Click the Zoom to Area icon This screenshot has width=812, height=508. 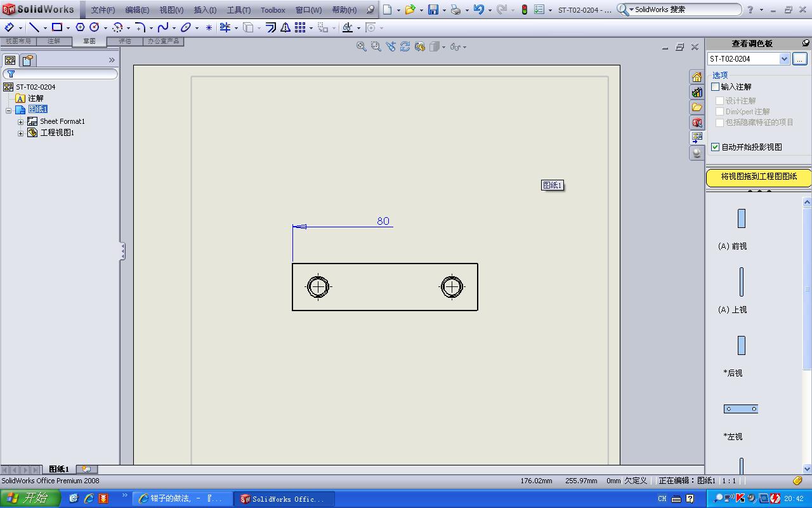(376, 46)
